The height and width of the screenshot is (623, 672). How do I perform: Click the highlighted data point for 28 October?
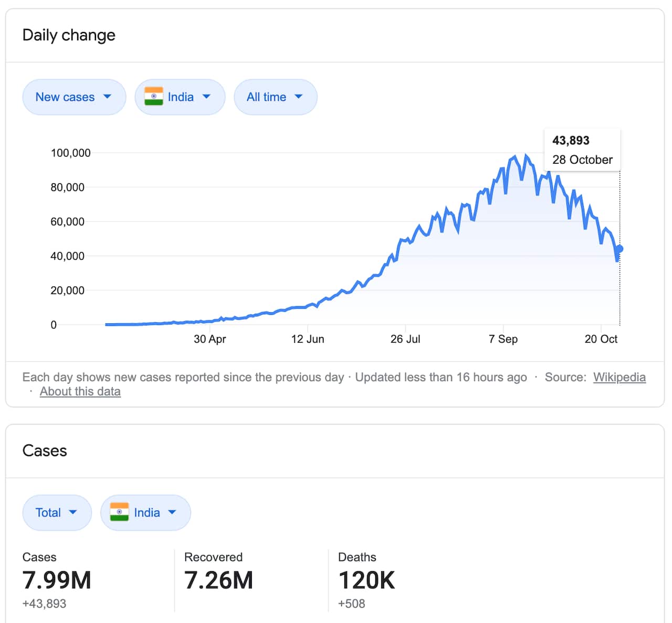pos(619,248)
